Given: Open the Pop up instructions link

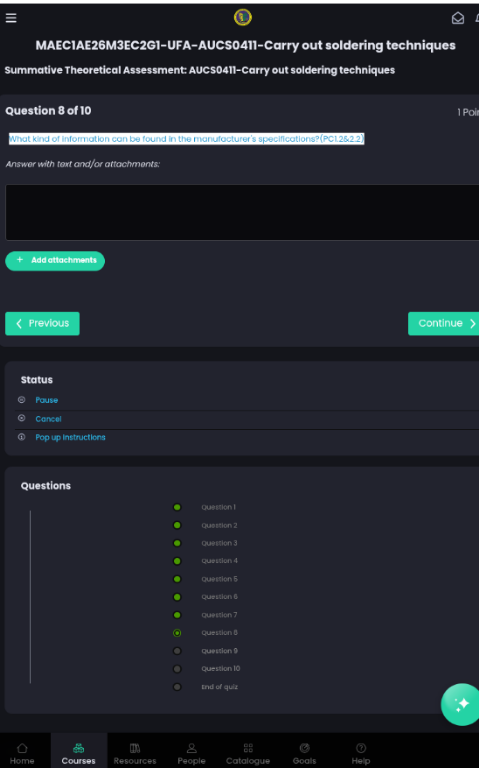Looking at the screenshot, I should tap(70, 437).
